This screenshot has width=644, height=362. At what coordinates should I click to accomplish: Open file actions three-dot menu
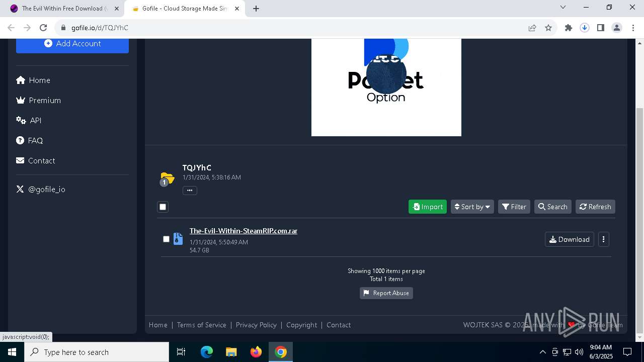(x=604, y=239)
